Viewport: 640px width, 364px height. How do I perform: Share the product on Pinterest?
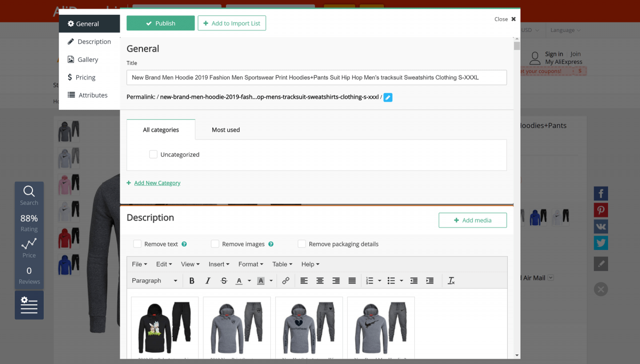601,209
